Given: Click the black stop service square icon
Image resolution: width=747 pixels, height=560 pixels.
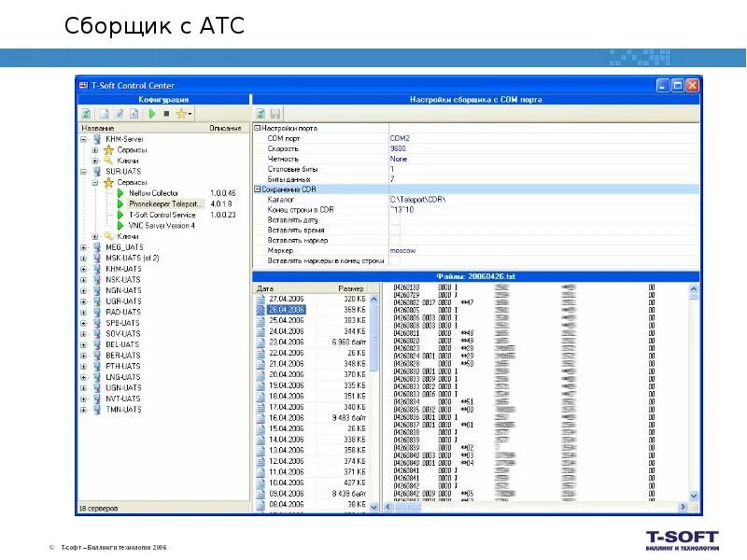Looking at the screenshot, I should (x=166, y=114).
